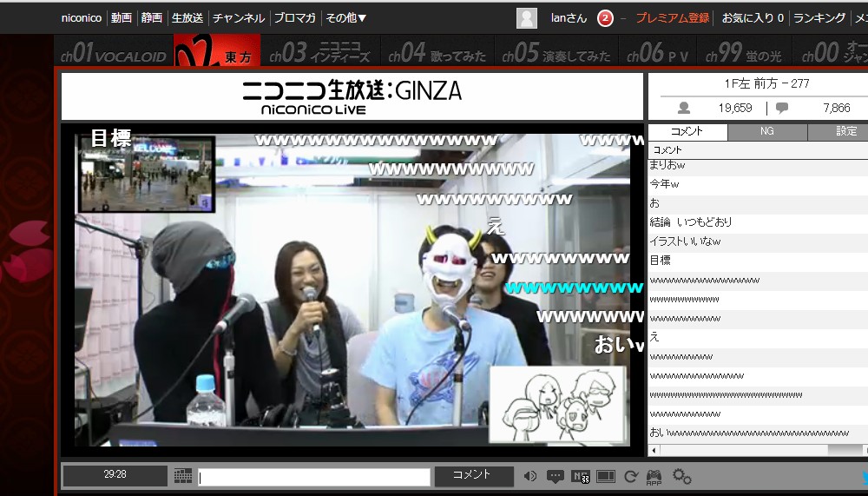Open the ブロマガ menu item
This screenshot has height=496, width=868.
click(295, 18)
